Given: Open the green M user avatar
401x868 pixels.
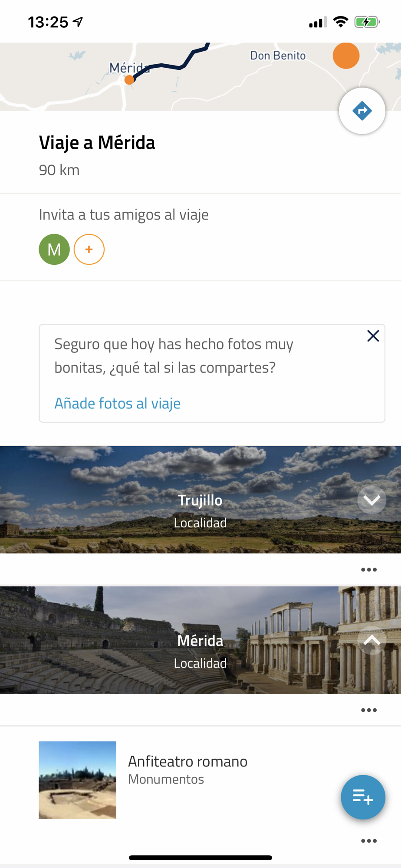Looking at the screenshot, I should tap(54, 250).
